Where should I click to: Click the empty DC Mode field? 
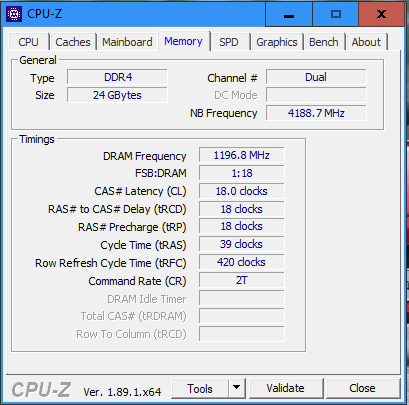pos(316,95)
